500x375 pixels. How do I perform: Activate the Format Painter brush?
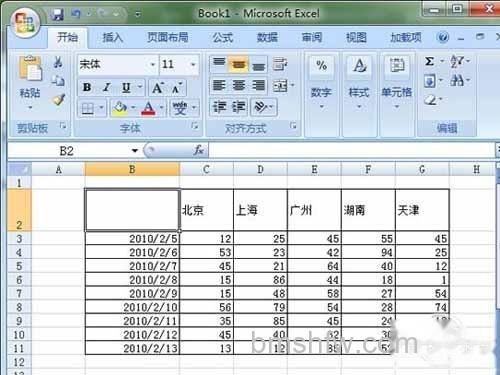59,99
